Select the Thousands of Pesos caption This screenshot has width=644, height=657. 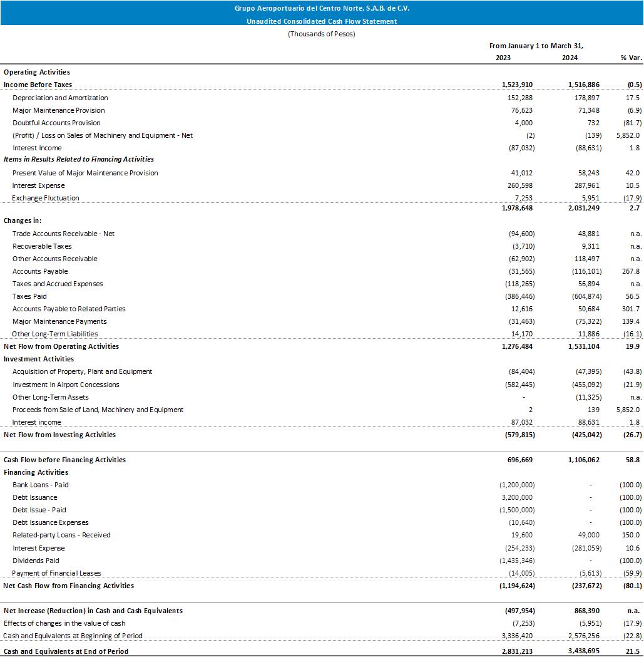point(322,34)
